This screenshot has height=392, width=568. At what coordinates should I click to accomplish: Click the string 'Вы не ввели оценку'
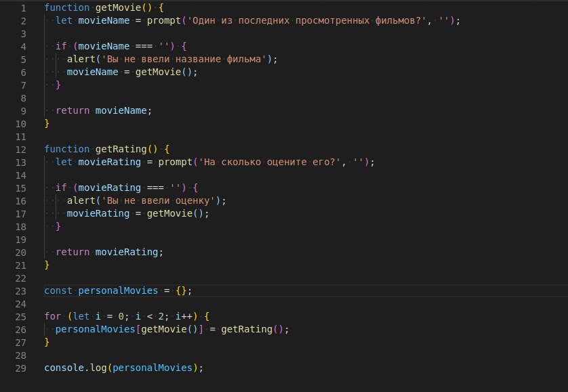click(158, 200)
